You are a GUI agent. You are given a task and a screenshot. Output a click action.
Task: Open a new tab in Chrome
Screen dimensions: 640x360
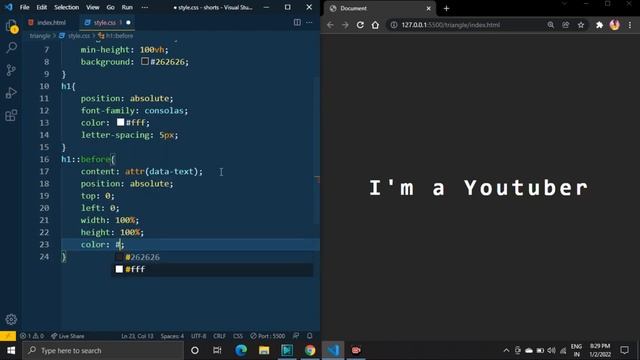pos(446,8)
